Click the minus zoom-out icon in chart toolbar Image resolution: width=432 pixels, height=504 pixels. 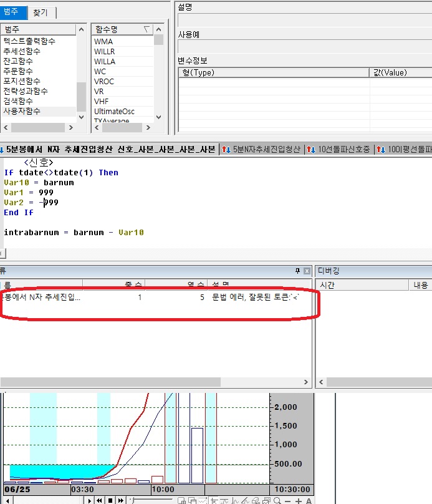click(288, 500)
